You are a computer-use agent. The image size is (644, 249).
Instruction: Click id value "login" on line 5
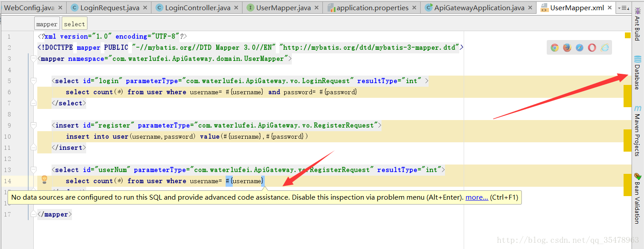(x=107, y=81)
